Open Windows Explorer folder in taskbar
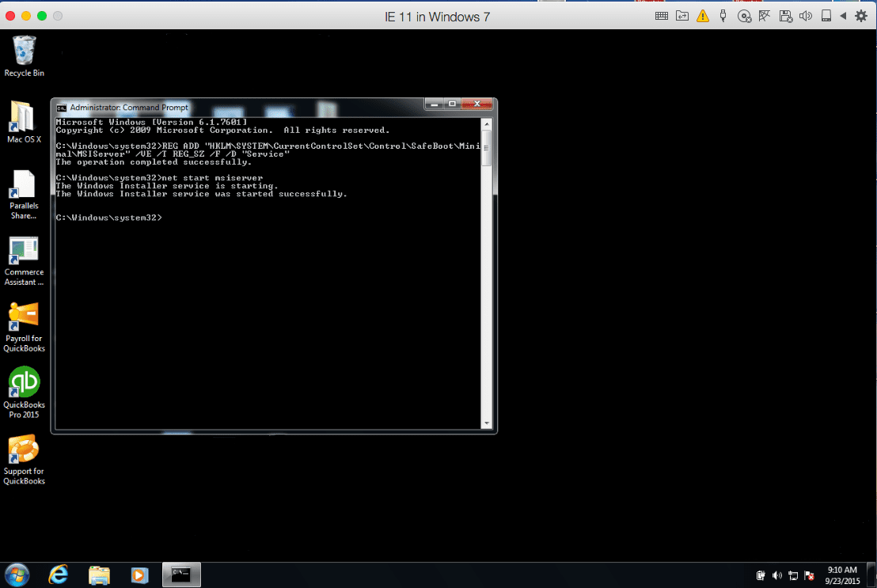The image size is (877, 588). pos(99,575)
